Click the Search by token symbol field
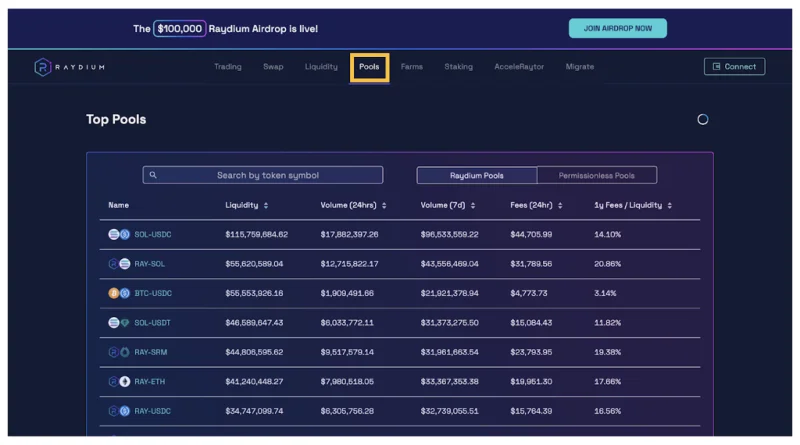 click(x=263, y=175)
